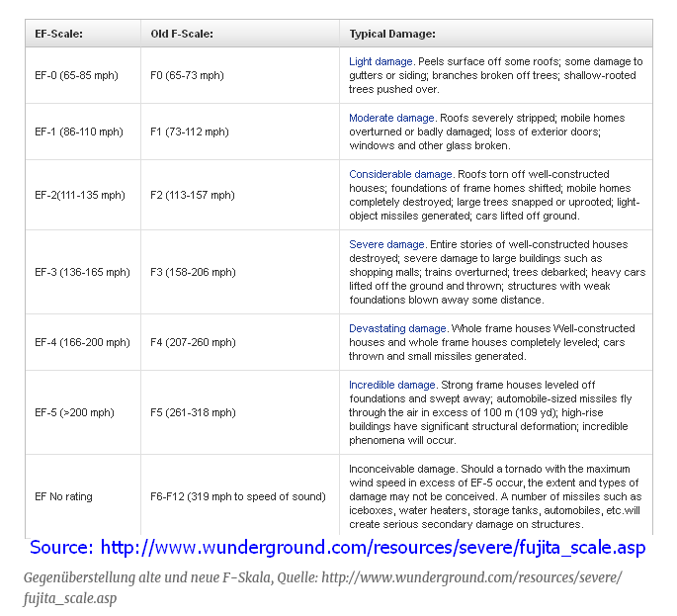Click the 'Inconceivable damage' description text
Viewport: 677px width, 616px height.
coord(494,496)
